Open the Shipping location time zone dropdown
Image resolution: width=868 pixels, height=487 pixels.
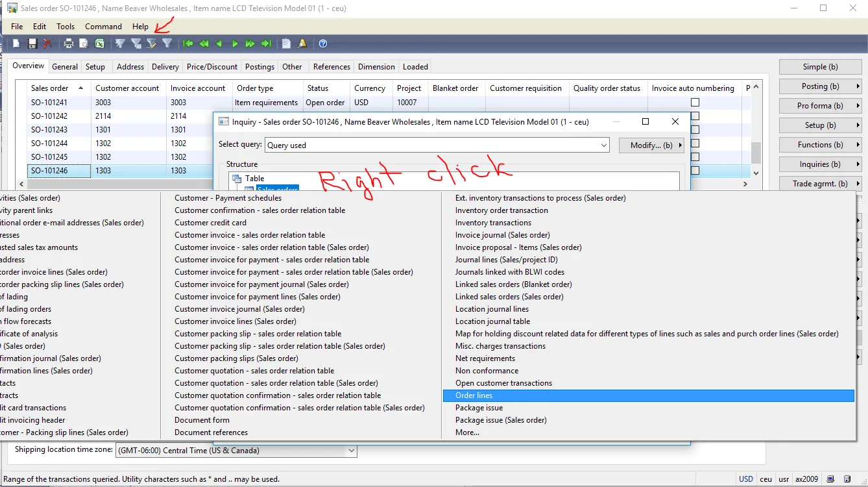click(x=351, y=451)
